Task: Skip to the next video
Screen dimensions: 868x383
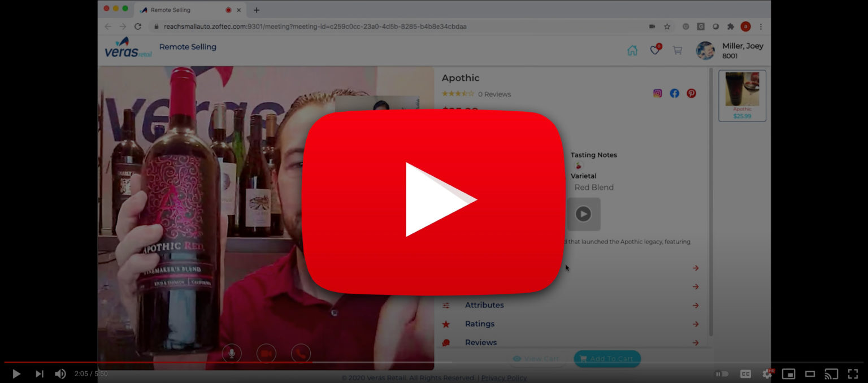Action: coord(39,373)
